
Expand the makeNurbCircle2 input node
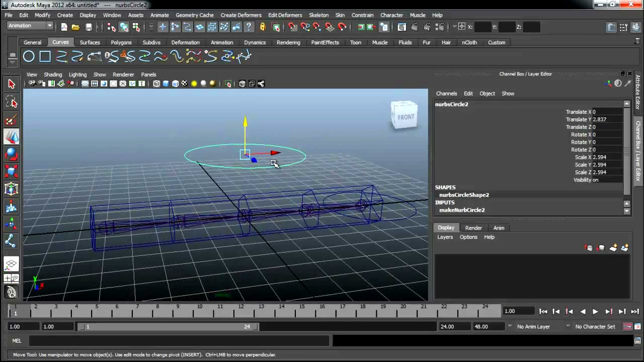click(x=462, y=210)
